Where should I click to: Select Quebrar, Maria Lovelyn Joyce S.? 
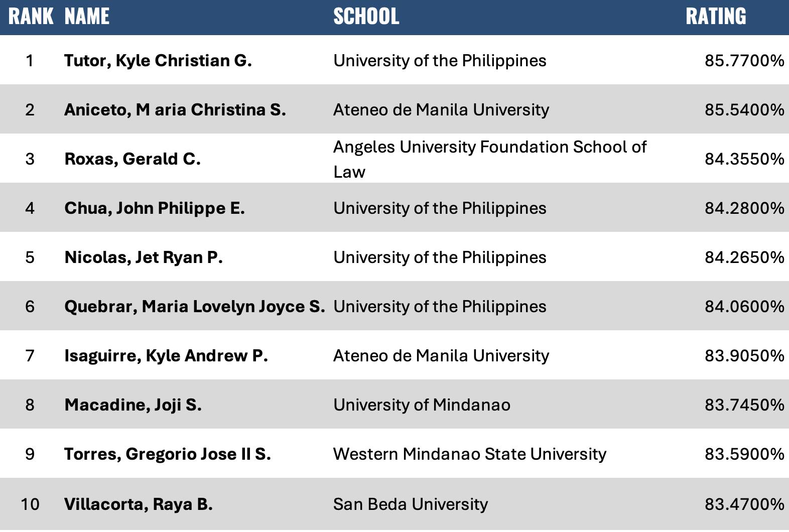coord(194,307)
